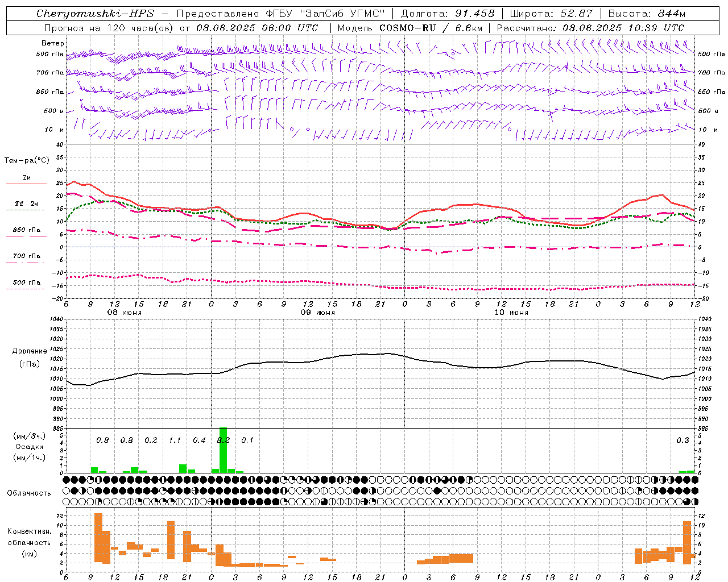Click the "Тем-ра(°C)" temperature label
The image size is (728, 582).
(27, 161)
